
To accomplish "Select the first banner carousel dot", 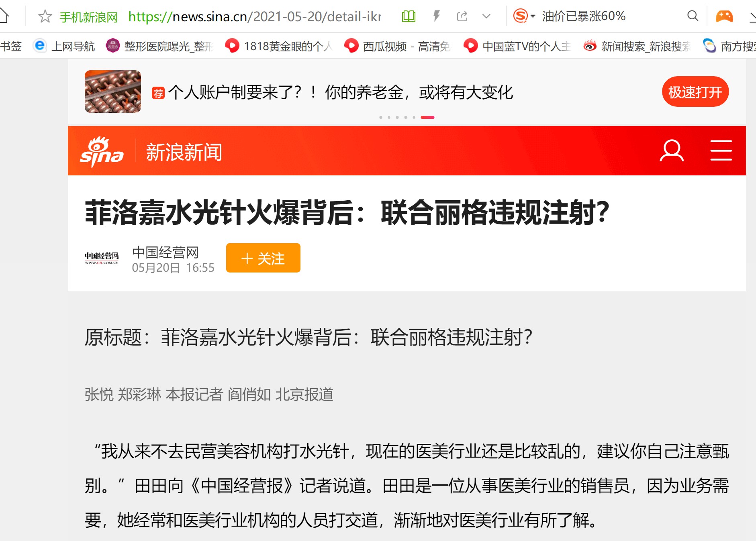I will [x=380, y=118].
